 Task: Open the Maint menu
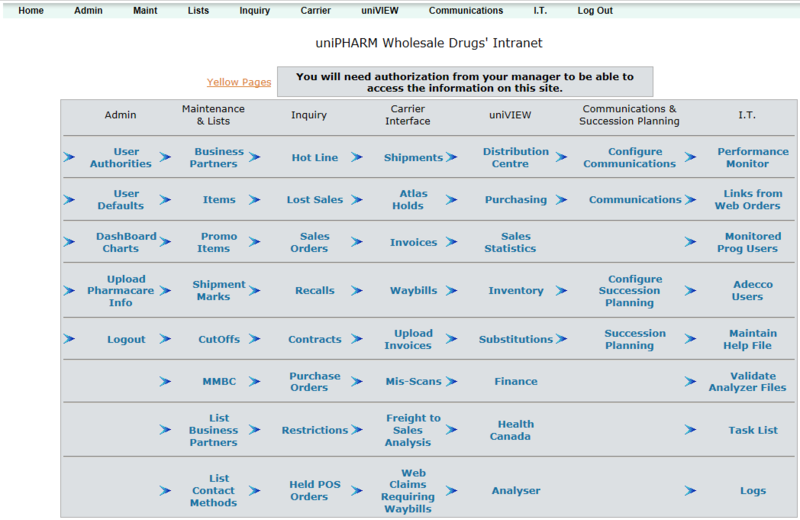[x=145, y=10]
